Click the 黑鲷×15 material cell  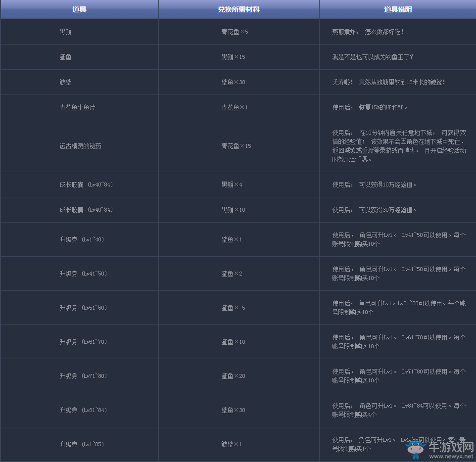click(233, 57)
